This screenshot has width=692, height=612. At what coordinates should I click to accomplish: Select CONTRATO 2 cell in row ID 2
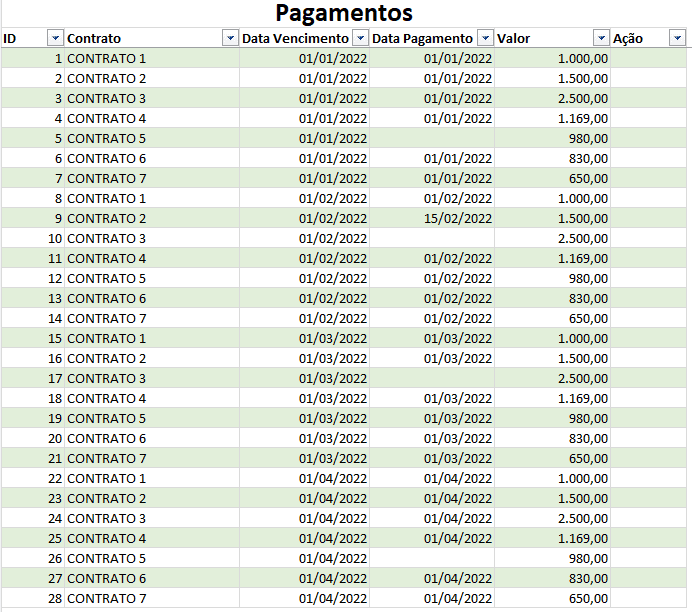(152, 79)
